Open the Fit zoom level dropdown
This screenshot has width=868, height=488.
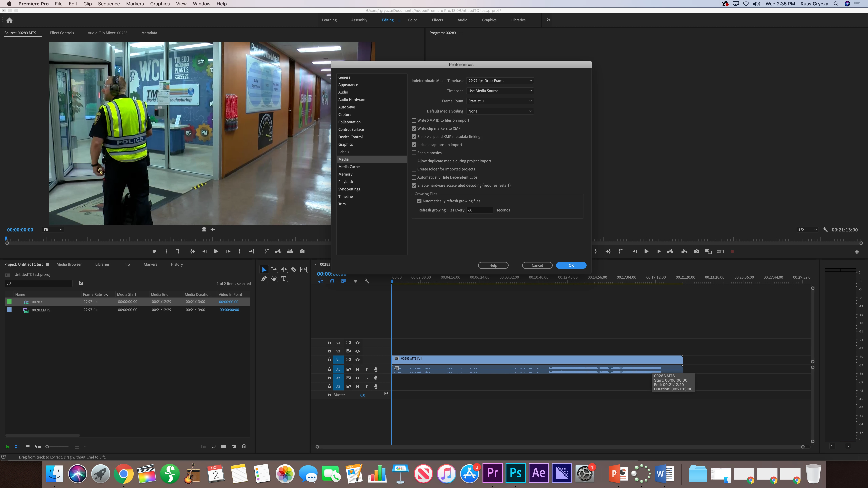pos(53,230)
